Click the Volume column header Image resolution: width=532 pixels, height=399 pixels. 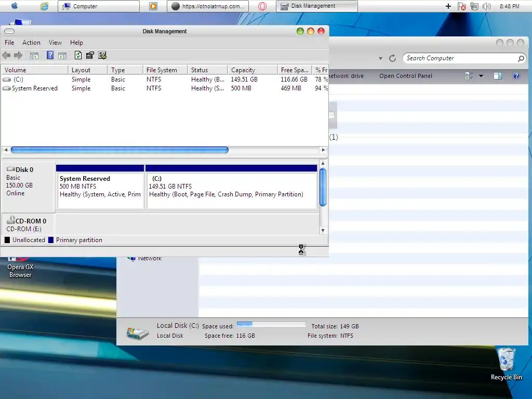35,70
